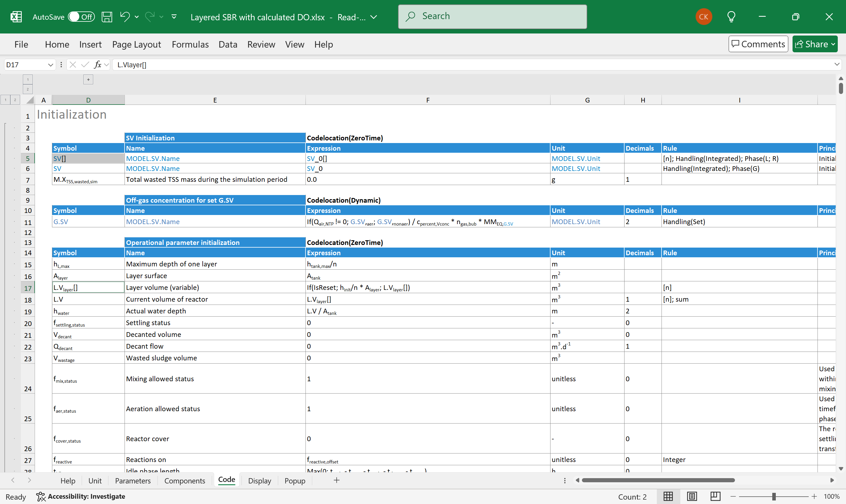The height and width of the screenshot is (504, 846).
Task: Open the Page Layout tab
Action: [137, 44]
